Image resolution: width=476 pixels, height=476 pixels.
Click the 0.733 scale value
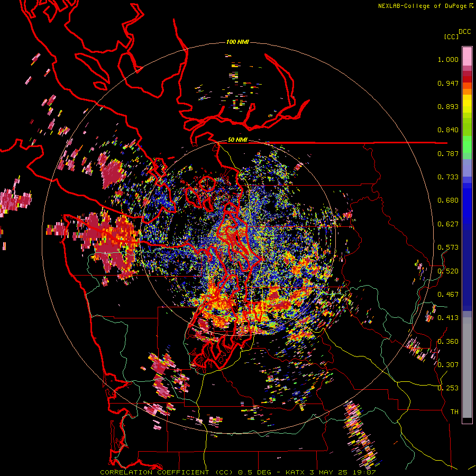click(448, 177)
